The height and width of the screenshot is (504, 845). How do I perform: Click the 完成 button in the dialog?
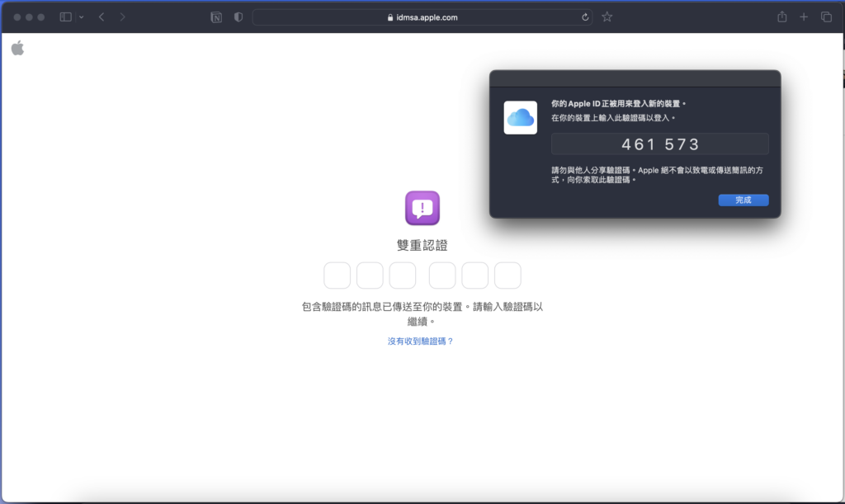pos(744,200)
